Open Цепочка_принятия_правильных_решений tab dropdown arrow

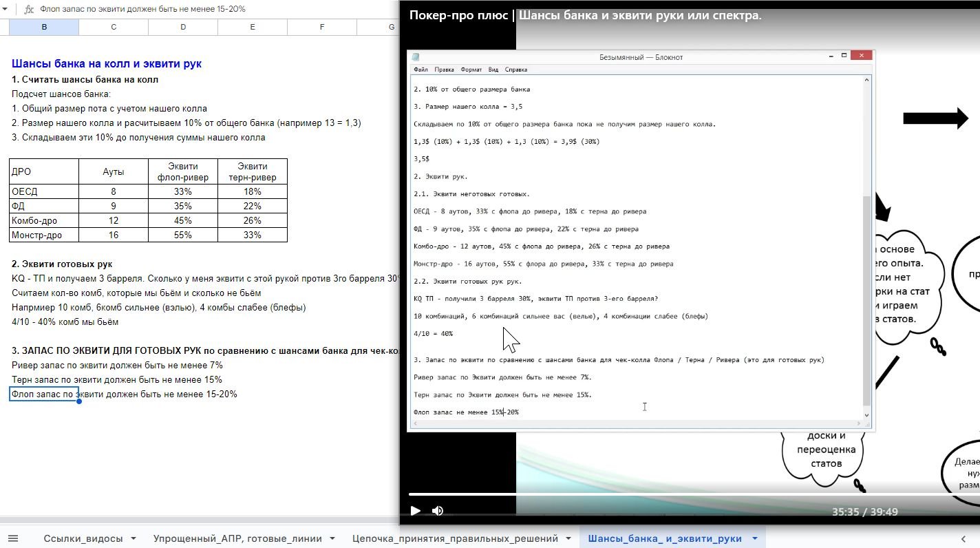(569, 538)
